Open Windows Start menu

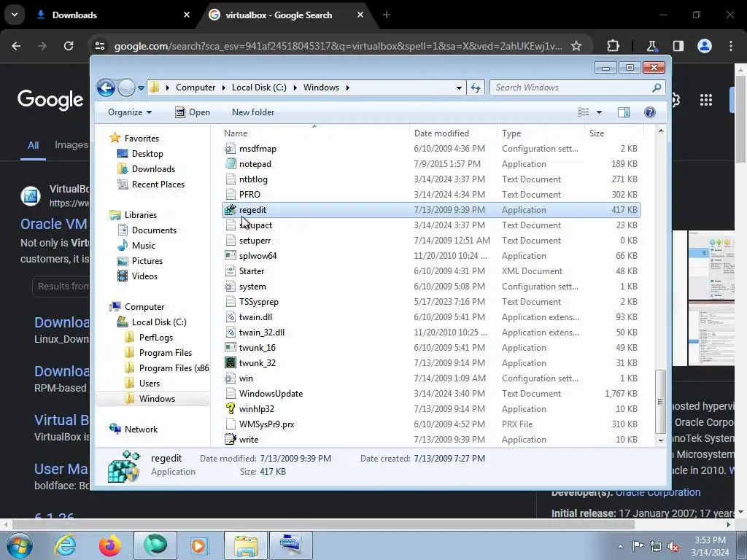click(x=20, y=545)
